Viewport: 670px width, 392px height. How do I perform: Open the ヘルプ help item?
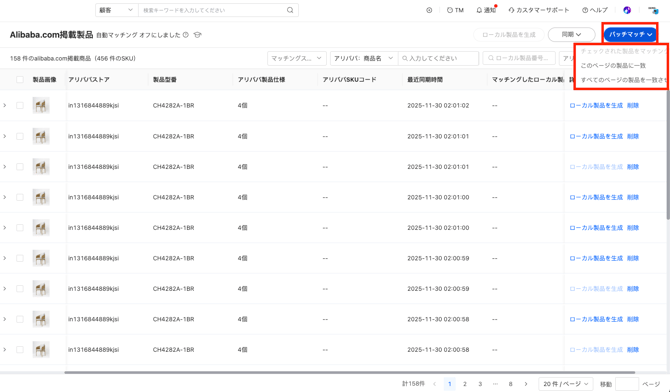click(x=595, y=10)
